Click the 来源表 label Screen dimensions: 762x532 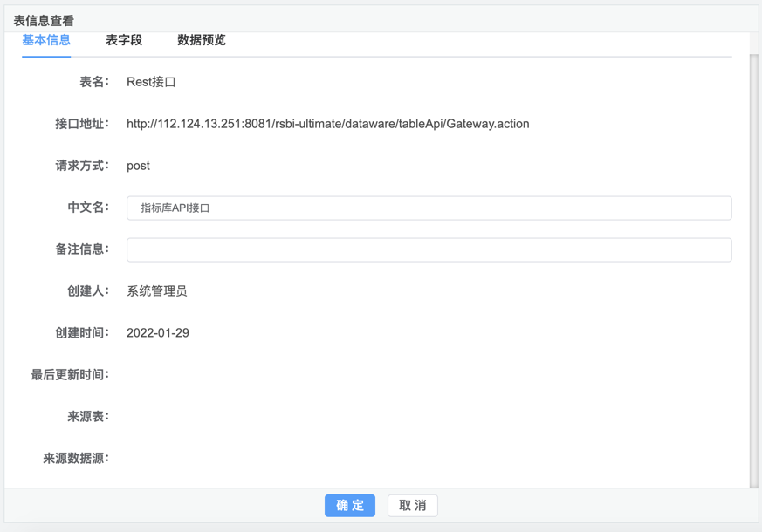[x=87, y=417]
